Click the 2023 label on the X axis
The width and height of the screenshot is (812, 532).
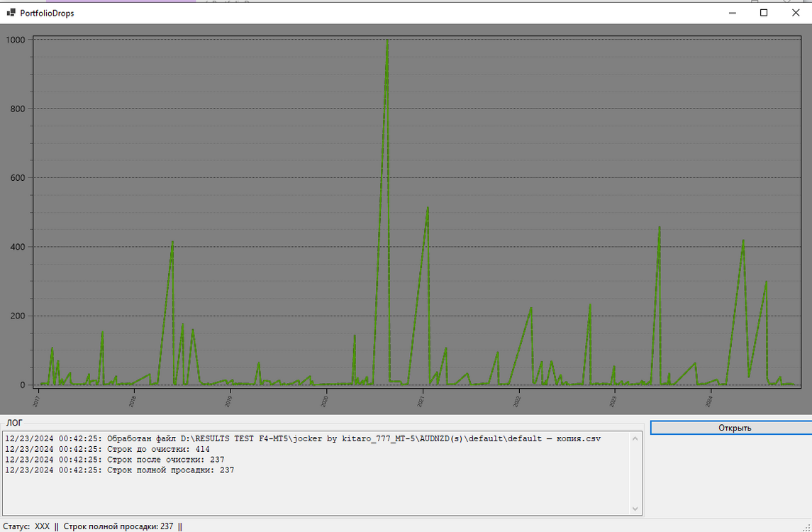click(x=613, y=401)
